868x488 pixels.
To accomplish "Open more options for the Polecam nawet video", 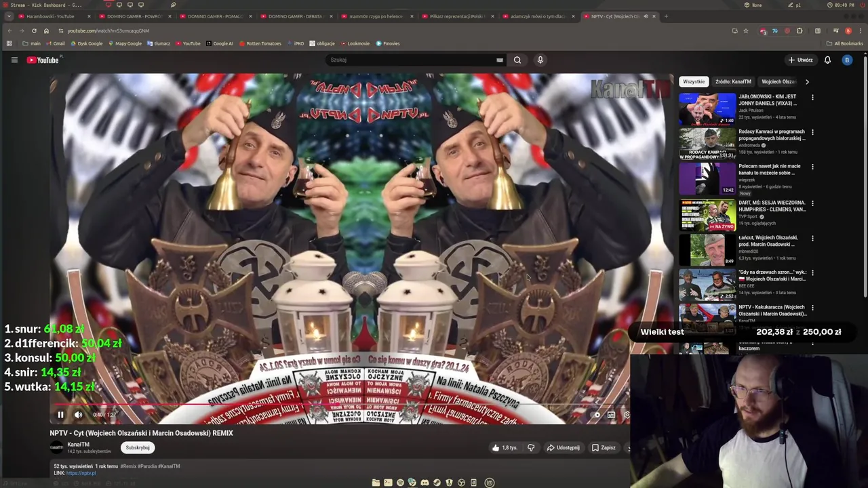I will [812, 167].
